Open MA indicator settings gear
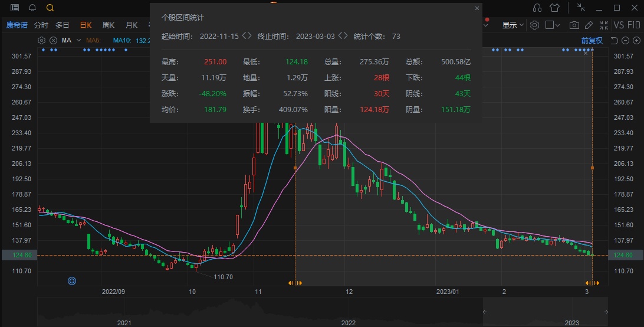The width and height of the screenshot is (644, 327). [x=41, y=40]
